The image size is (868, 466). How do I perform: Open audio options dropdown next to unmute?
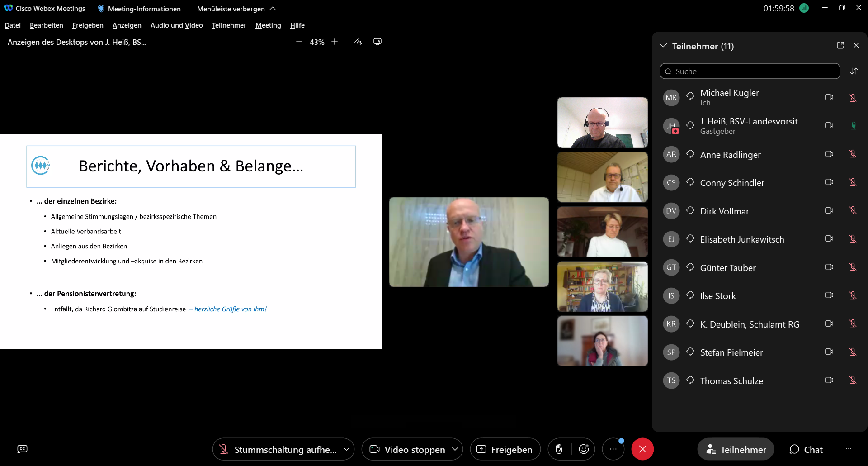tap(347, 449)
